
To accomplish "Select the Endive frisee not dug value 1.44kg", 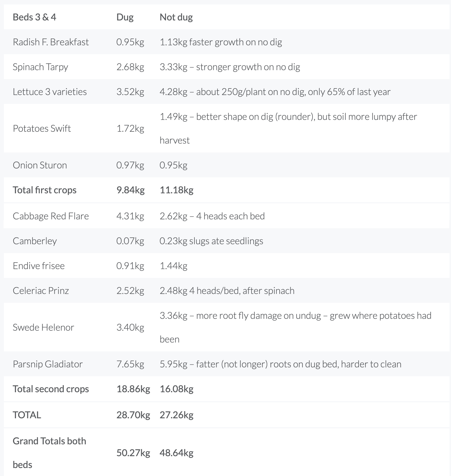I will point(173,266).
